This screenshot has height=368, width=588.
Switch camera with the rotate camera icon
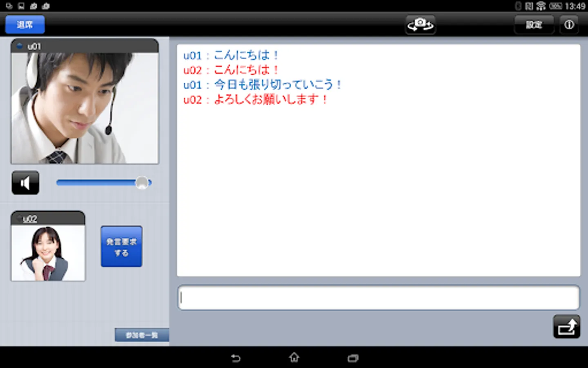pyautogui.click(x=420, y=25)
